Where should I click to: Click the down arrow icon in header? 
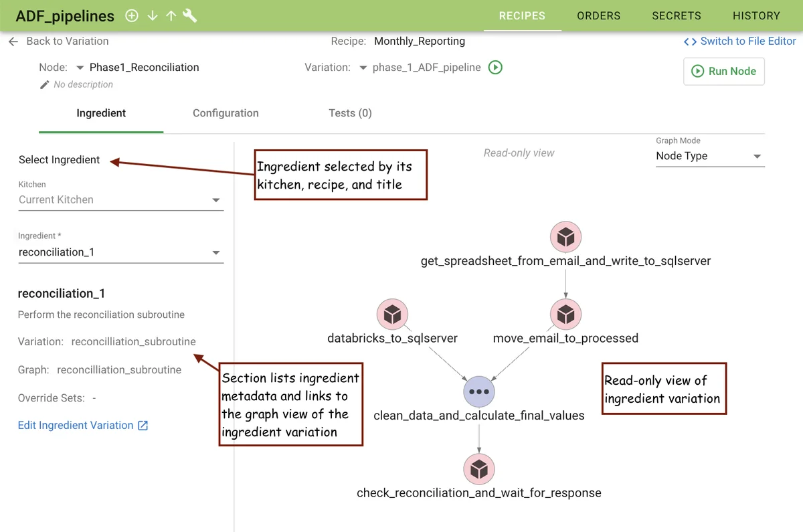point(152,15)
